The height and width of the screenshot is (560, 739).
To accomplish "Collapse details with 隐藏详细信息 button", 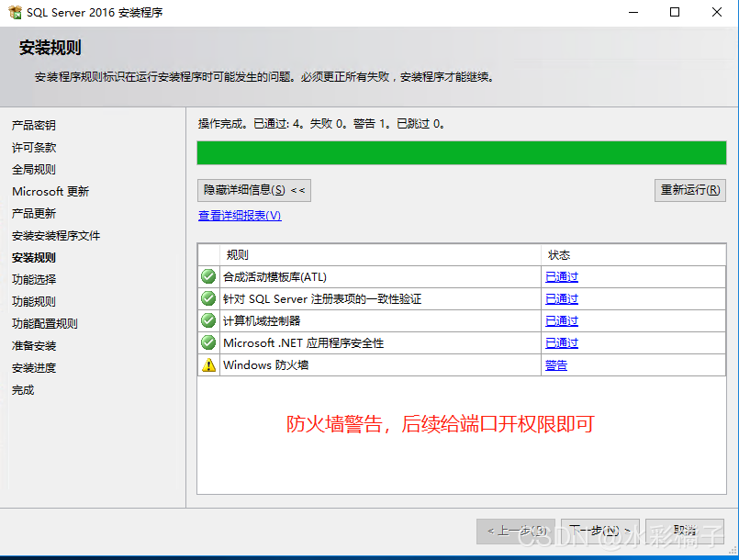I will pyautogui.click(x=254, y=190).
